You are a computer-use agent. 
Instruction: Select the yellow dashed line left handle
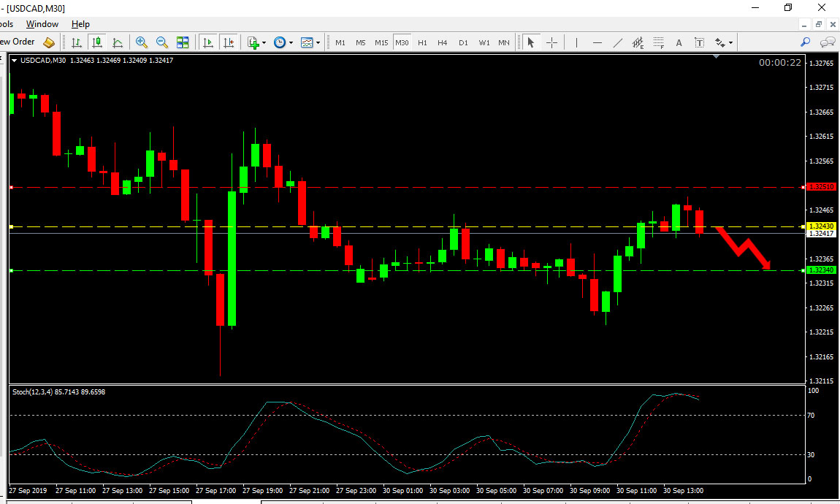click(x=11, y=226)
